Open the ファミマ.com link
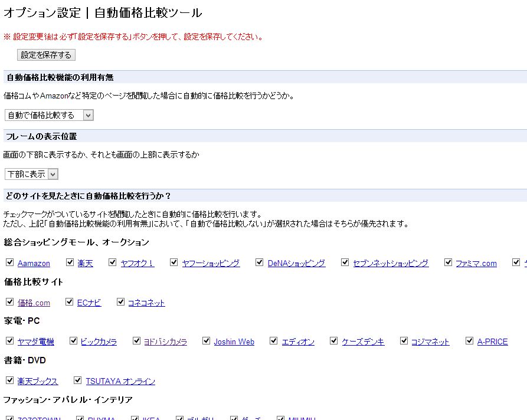The height and width of the screenshot is (420, 527). click(476, 264)
